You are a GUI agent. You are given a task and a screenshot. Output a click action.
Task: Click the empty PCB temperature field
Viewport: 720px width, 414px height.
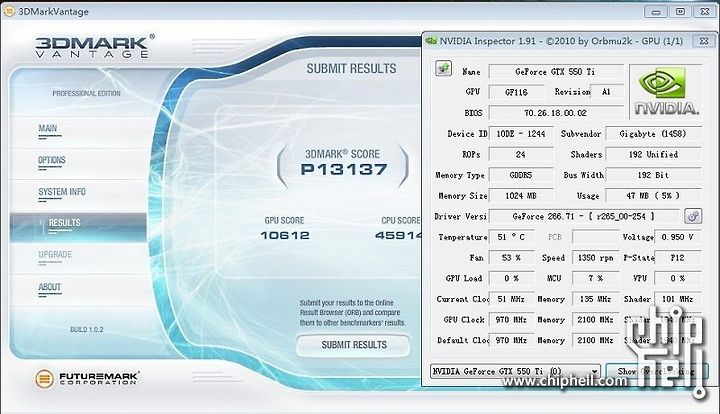(x=595, y=237)
